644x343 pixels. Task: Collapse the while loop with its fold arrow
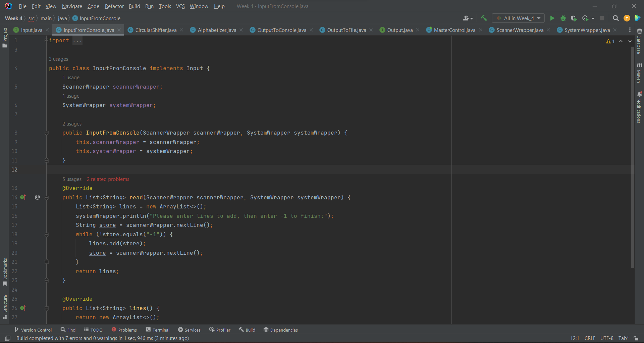point(47,234)
